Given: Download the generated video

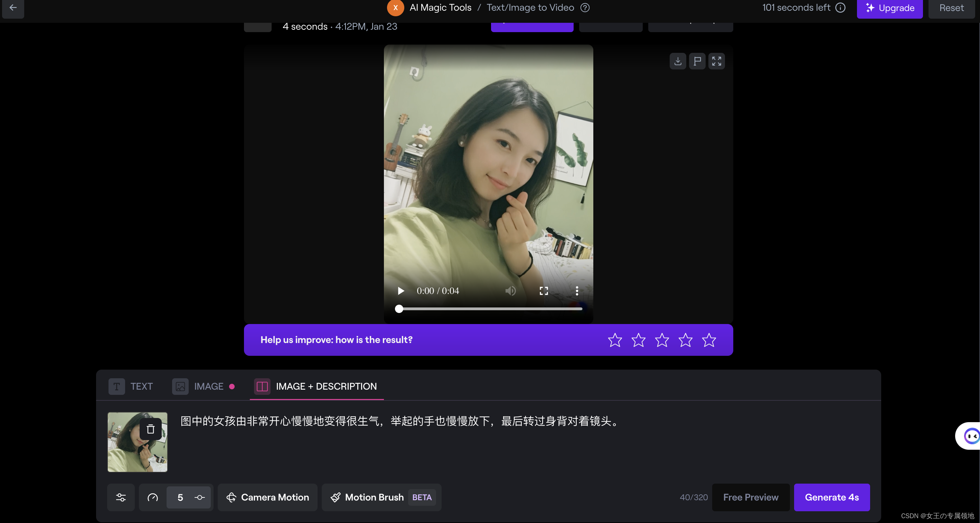Looking at the screenshot, I should (678, 61).
